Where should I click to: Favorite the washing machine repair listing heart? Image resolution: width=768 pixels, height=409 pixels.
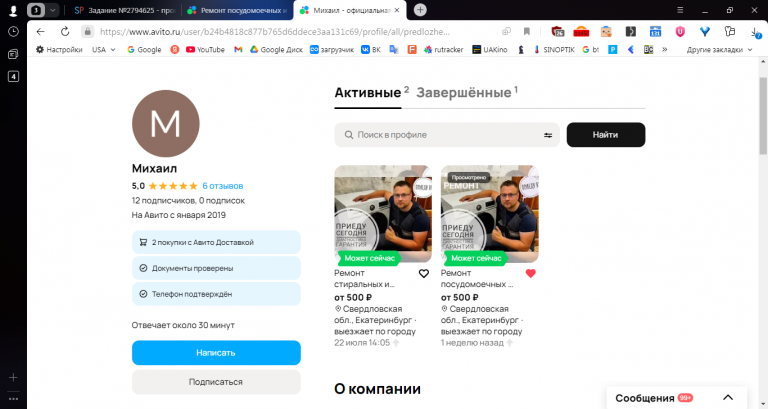424,273
